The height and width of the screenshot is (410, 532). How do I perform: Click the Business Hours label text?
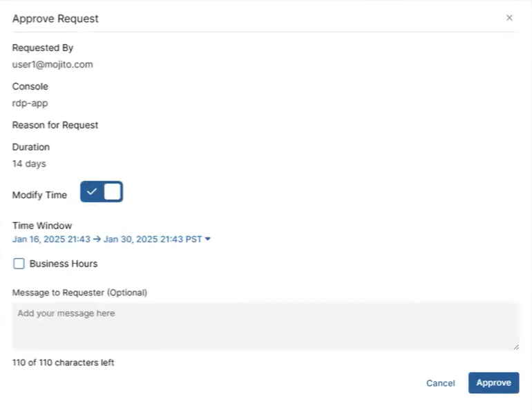pos(64,264)
